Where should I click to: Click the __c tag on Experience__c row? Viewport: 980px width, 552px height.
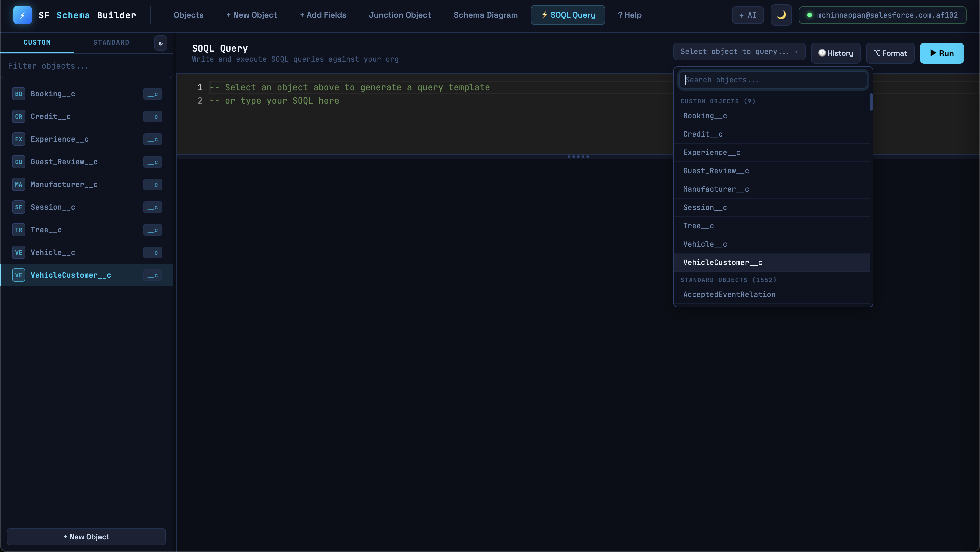(153, 139)
